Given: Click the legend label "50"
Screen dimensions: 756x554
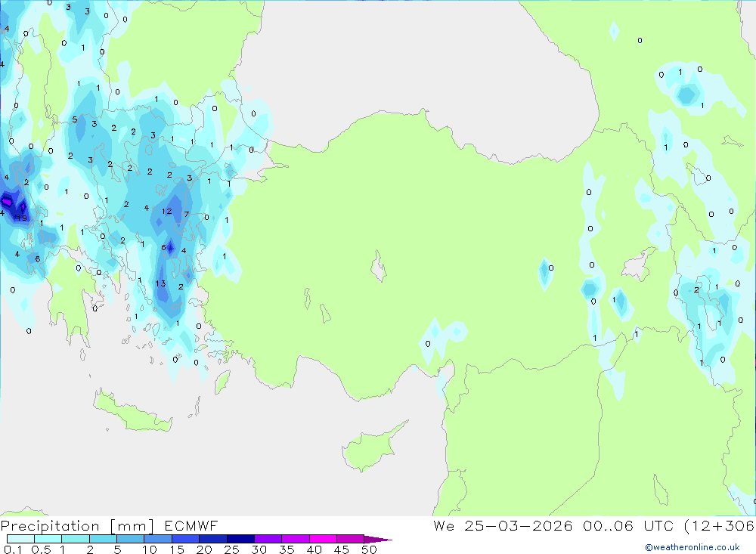Looking at the screenshot, I should point(369,549).
